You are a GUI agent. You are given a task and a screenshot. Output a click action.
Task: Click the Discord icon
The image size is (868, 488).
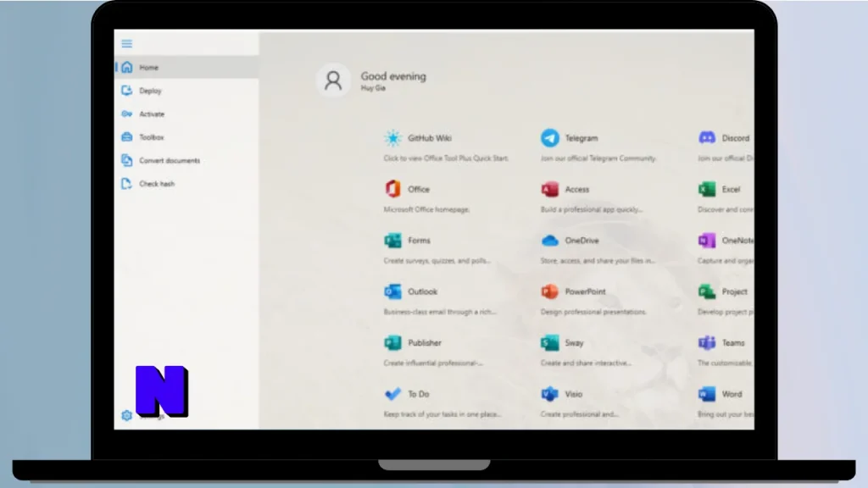click(x=707, y=138)
